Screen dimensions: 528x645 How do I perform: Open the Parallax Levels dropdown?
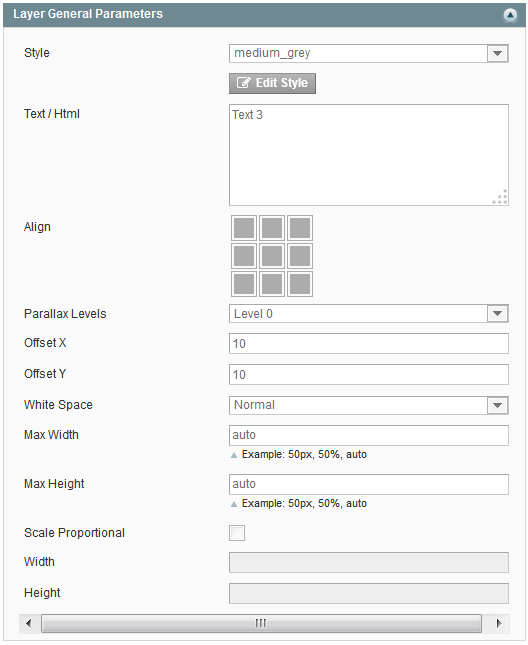click(369, 314)
